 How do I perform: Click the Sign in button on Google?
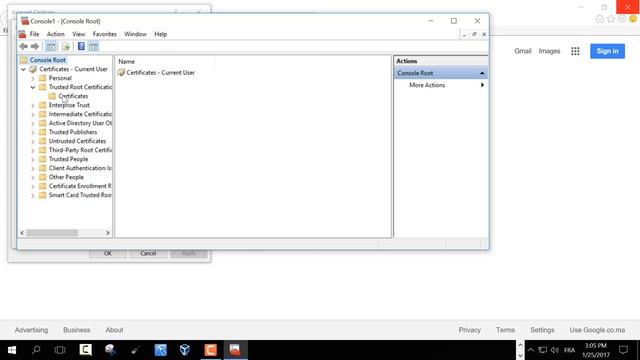pyautogui.click(x=607, y=51)
